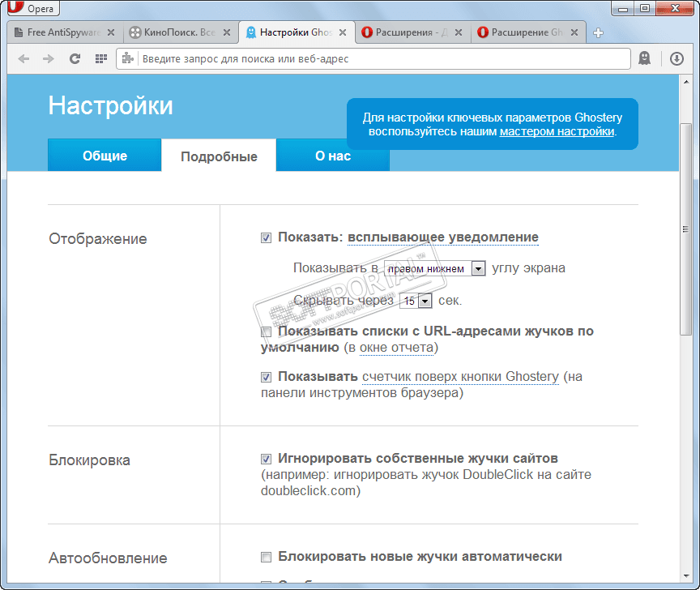This screenshot has height=590, width=700.
Task: Click the ghost favicon on Настройки tab
Action: coord(251,32)
